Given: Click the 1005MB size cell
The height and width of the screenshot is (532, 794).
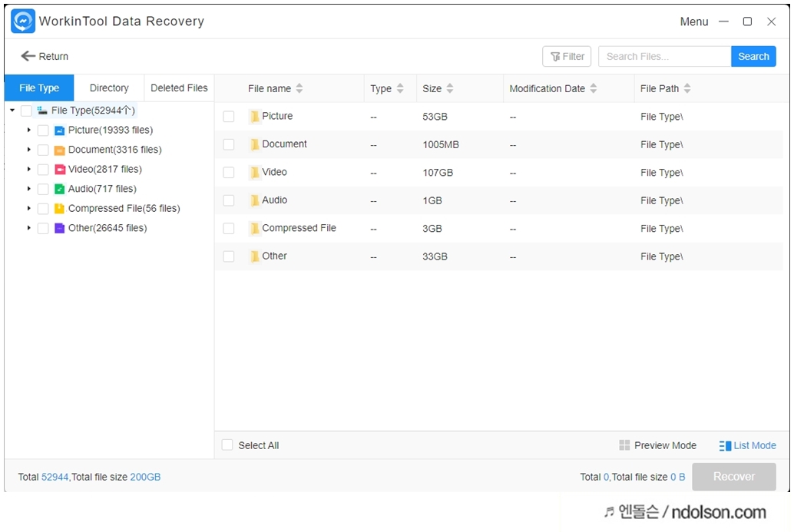Looking at the screenshot, I should click(x=441, y=145).
